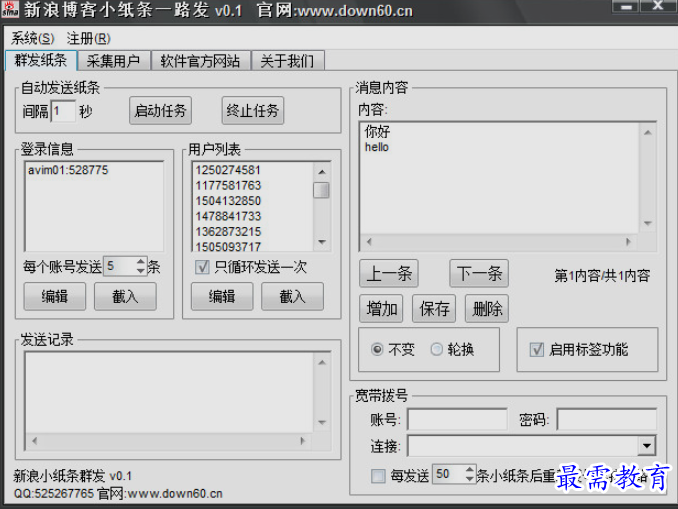Click the 间隔 seconds input field
678x509 pixels.
pyautogui.click(x=63, y=111)
